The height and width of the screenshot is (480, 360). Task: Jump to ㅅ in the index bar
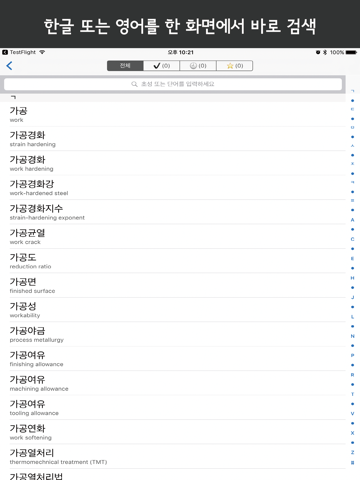(352, 146)
